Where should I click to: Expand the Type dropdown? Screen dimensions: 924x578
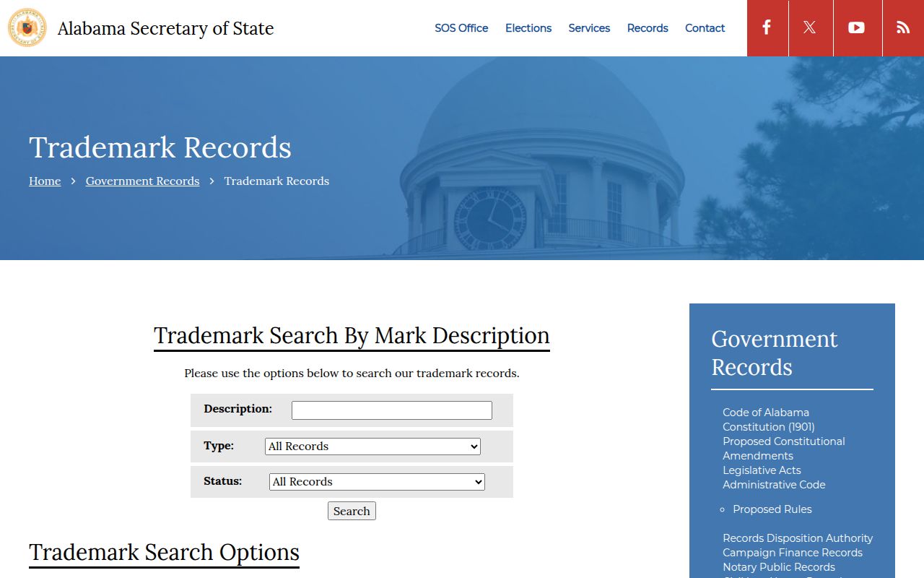pyautogui.click(x=372, y=447)
